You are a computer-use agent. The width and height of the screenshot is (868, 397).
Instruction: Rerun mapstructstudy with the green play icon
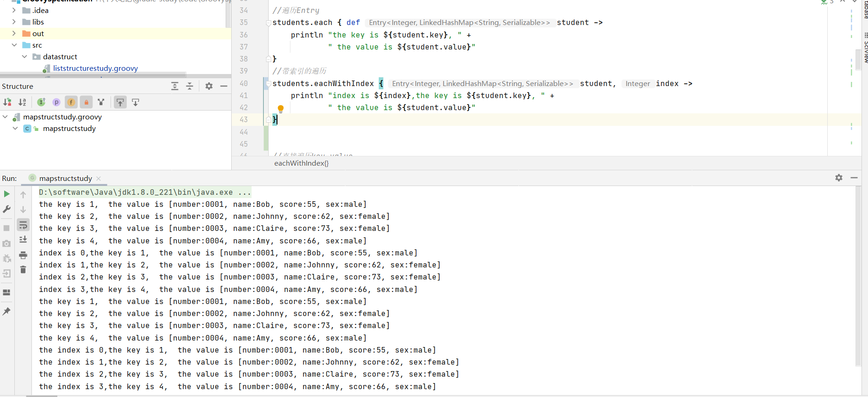6,194
